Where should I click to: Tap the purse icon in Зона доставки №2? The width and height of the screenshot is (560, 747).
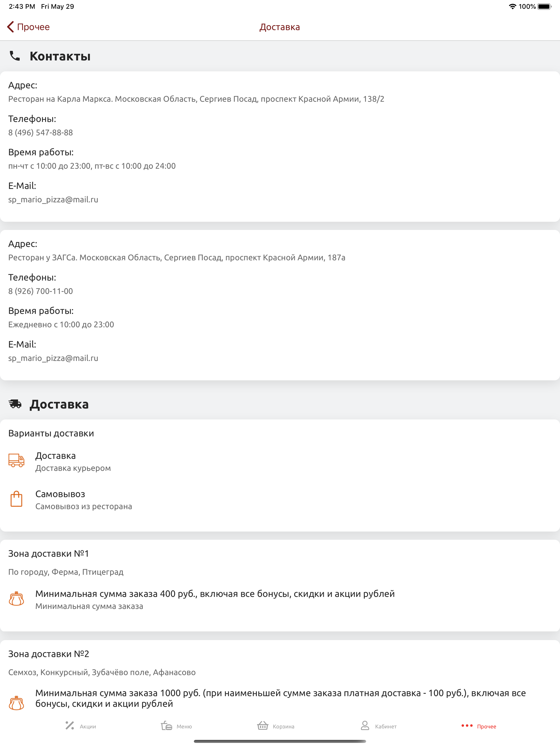[x=16, y=704]
